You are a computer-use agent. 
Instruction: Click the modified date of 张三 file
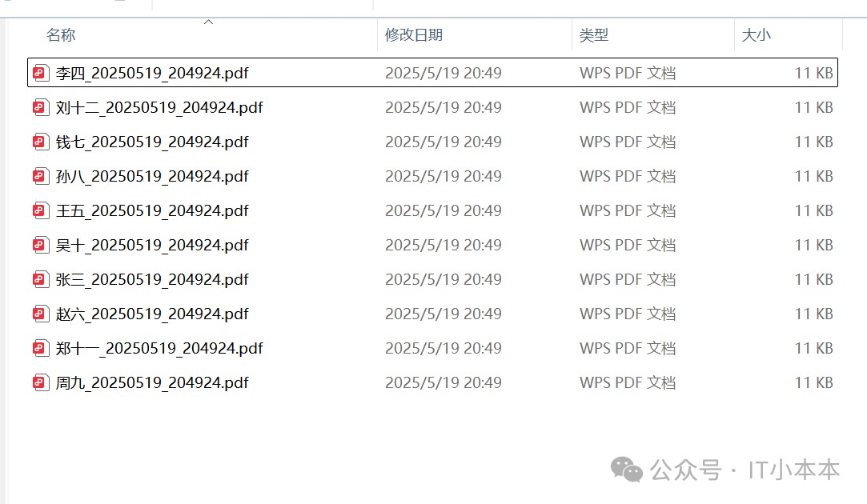(x=444, y=280)
